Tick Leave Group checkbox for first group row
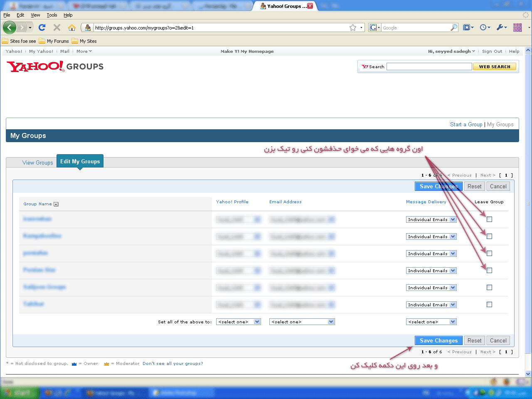The width and height of the screenshot is (532, 399). pos(489,219)
